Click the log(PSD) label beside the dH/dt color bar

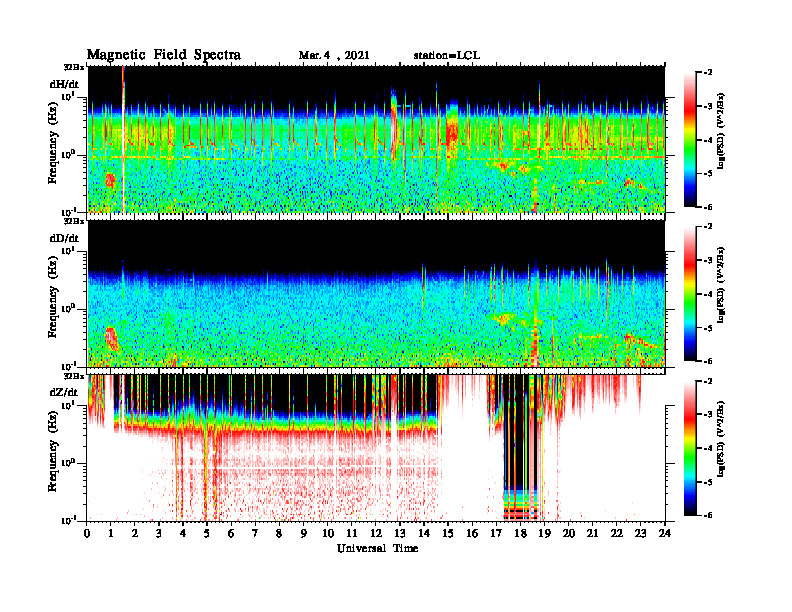pyautogui.click(x=721, y=131)
